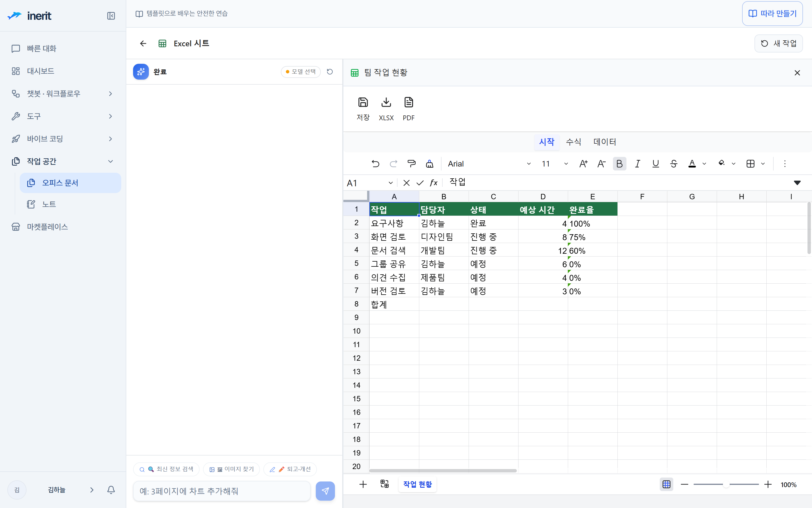Decrease font size
This screenshot has height=508, width=812.
[x=602, y=164]
